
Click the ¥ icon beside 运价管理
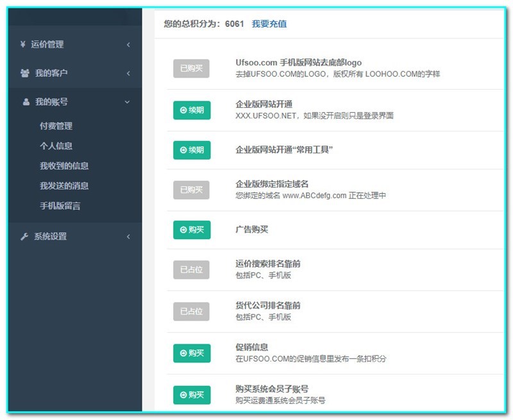point(22,45)
